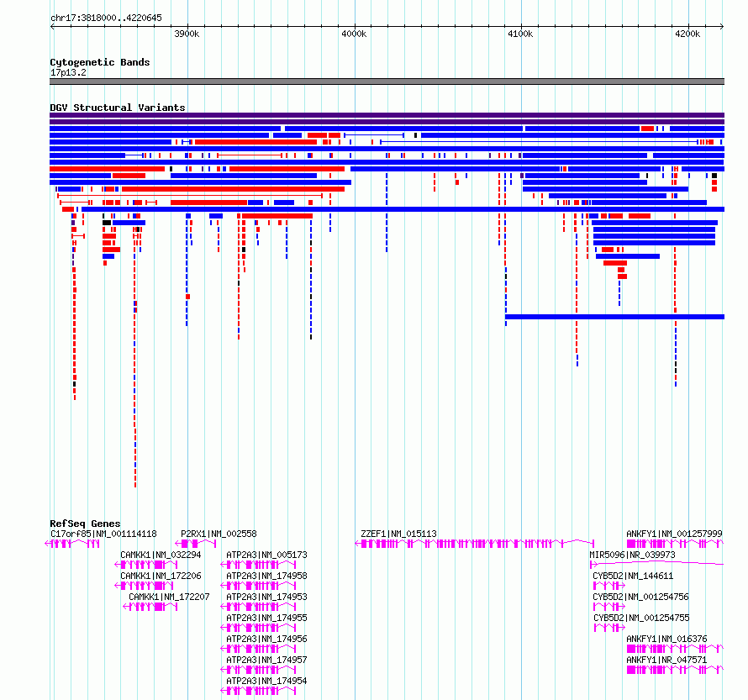Click the CAMKK1|NM_172206 transcript label
This screenshot has height=700, width=748.
pos(161,576)
